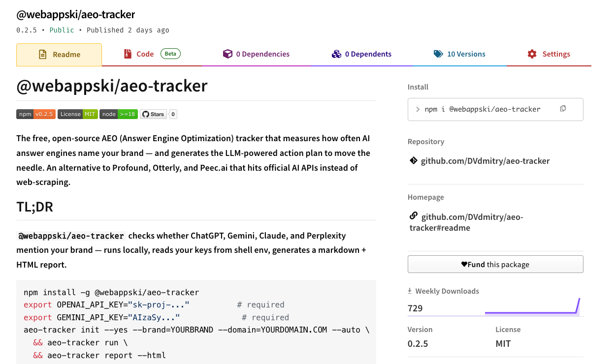Click the Readme document icon

43,54
